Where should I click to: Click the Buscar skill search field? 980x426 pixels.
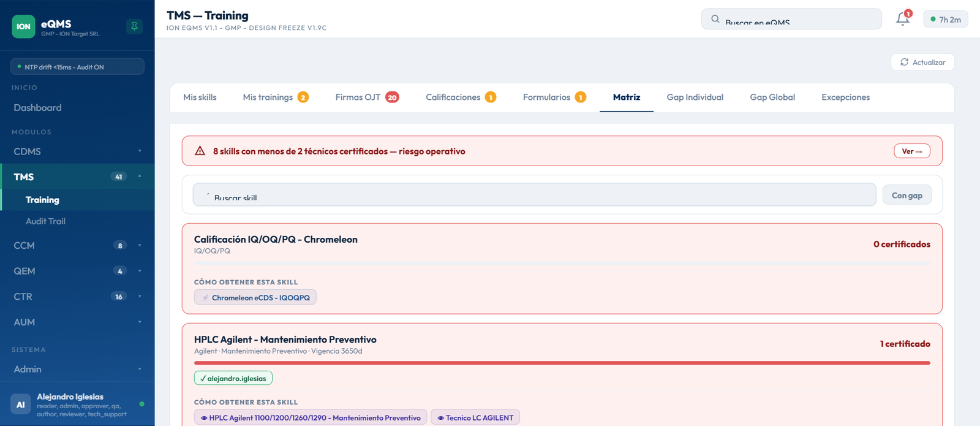pos(534,195)
